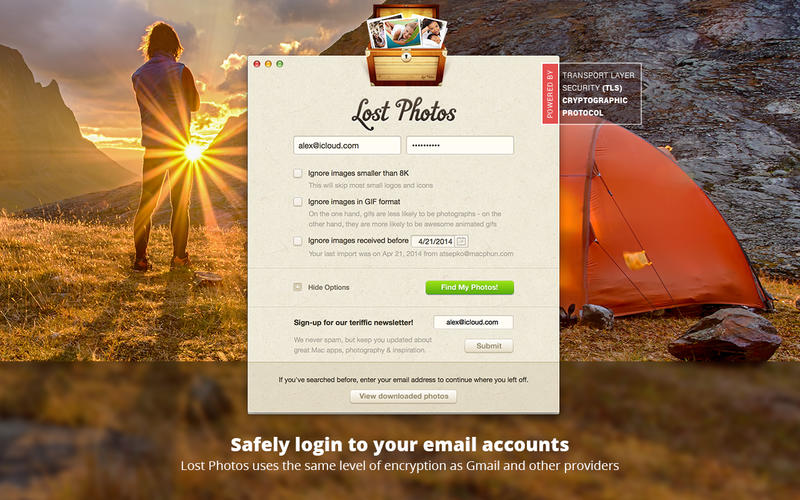Click the Lost Photos logo title
Screen dimensions: 800x500
tap(404, 112)
